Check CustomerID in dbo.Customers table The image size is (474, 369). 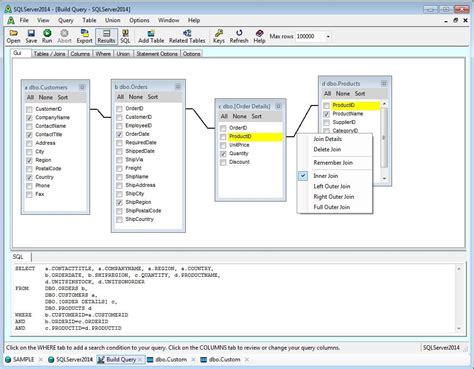[x=29, y=109]
